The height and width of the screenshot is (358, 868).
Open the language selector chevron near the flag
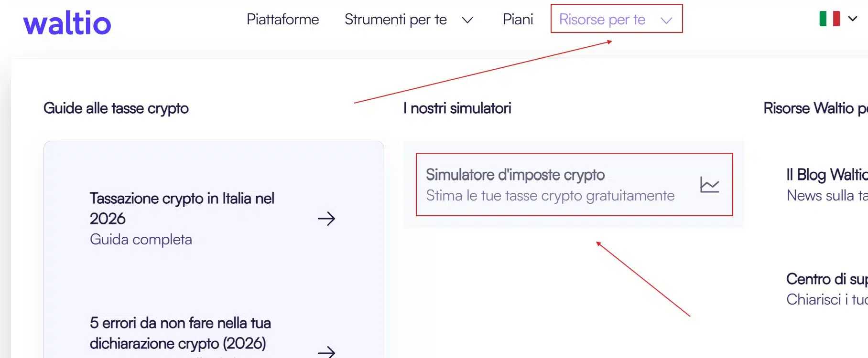(852, 19)
